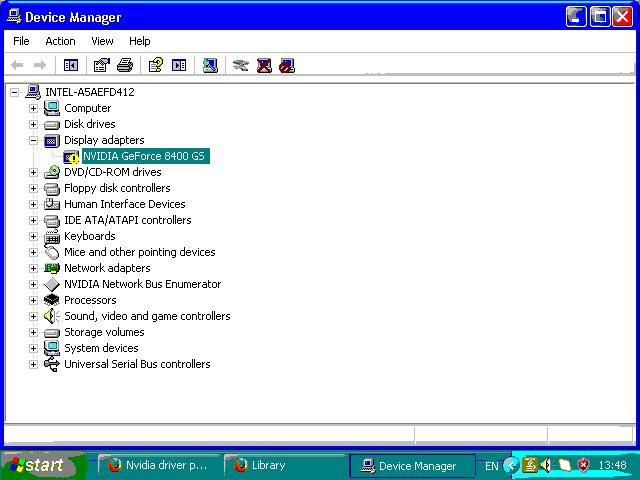Click the red security shield tray icon
The width and height of the screenshot is (640, 480).
tap(584, 465)
